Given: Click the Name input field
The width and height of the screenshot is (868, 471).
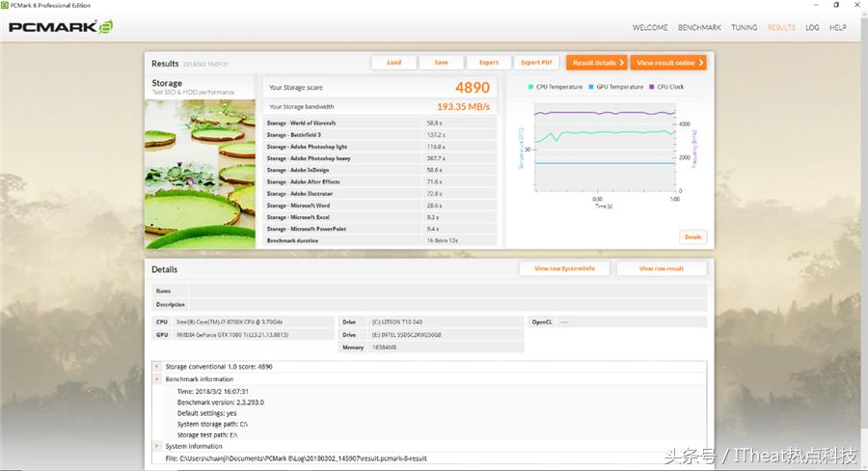Looking at the screenshot, I should coord(447,291).
